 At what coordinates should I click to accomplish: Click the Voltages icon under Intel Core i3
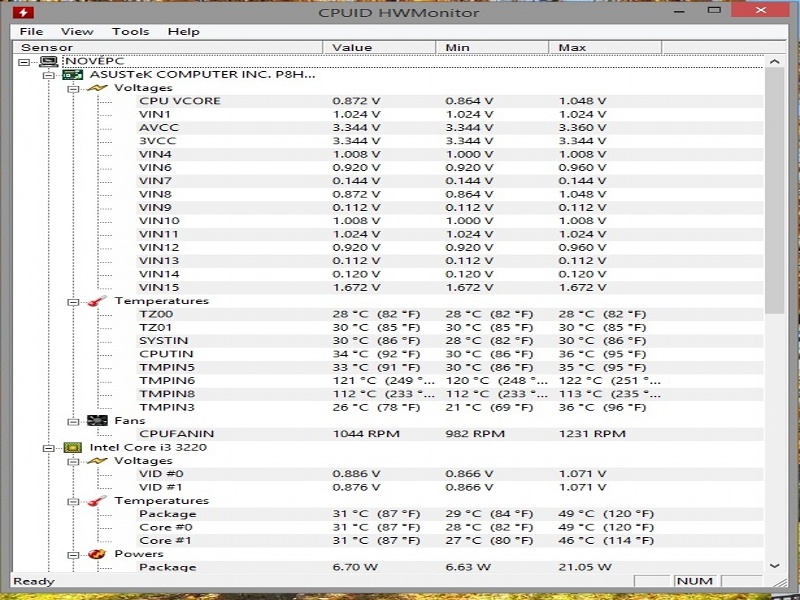97,461
